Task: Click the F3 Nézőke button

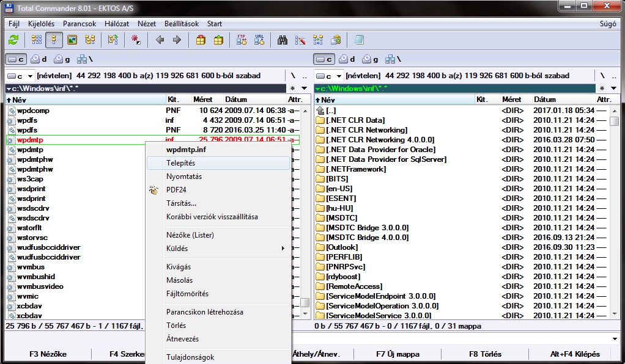Action: [x=48, y=354]
